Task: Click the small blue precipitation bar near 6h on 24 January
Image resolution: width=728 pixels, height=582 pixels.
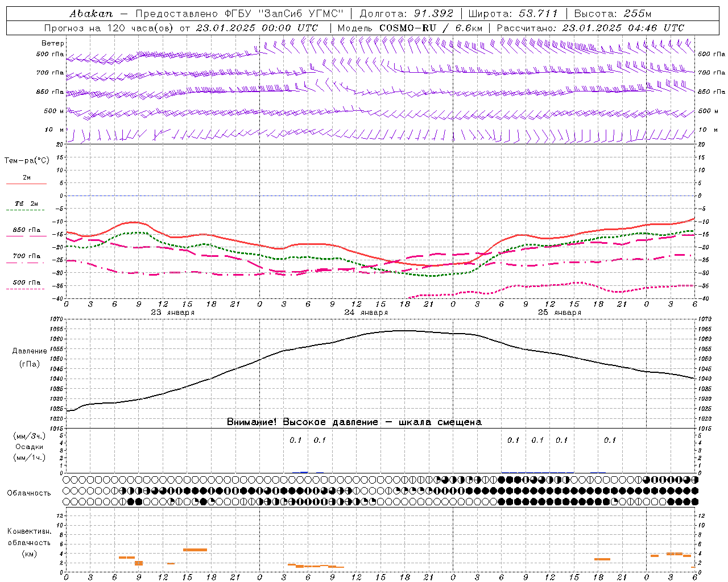Action: click(x=304, y=472)
